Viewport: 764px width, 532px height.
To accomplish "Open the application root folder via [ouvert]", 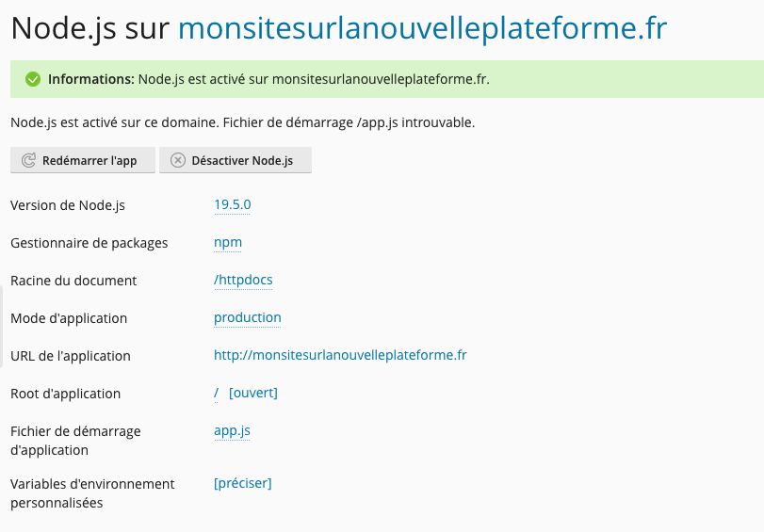I will 253,393.
